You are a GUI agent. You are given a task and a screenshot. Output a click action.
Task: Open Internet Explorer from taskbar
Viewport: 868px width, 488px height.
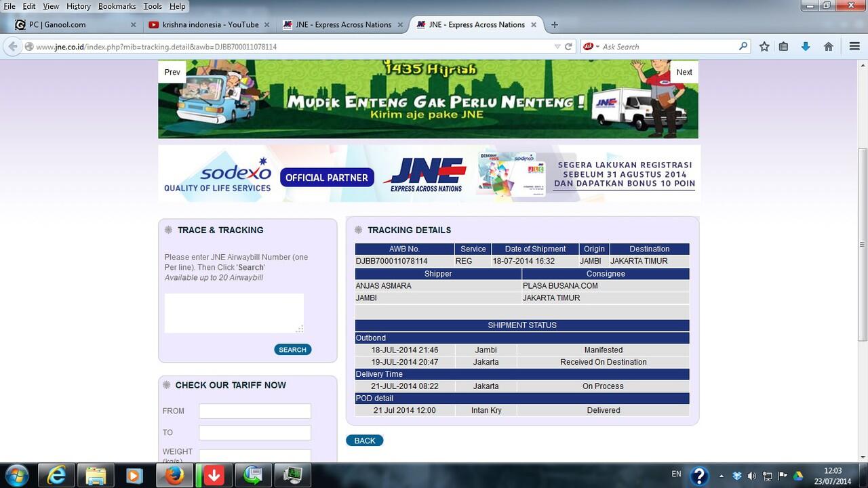pyautogui.click(x=56, y=475)
